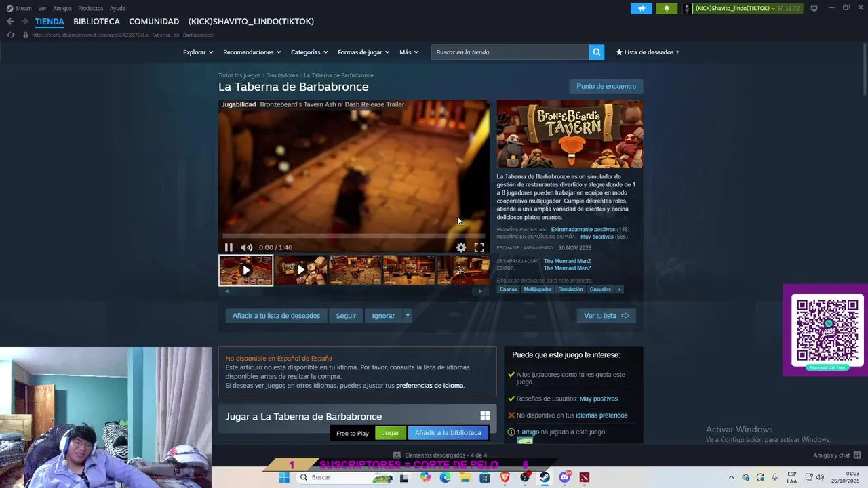Go back using the left arrow
The image size is (868, 488).
click(10, 21)
